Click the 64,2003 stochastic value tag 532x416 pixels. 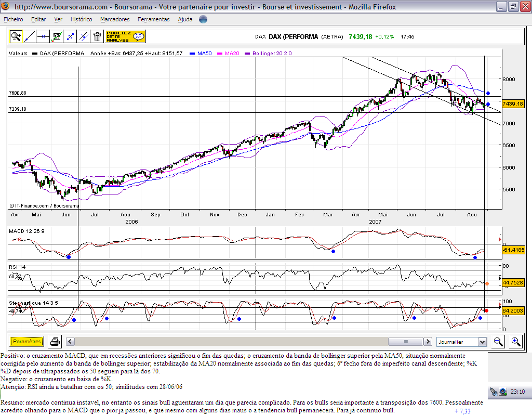click(513, 311)
